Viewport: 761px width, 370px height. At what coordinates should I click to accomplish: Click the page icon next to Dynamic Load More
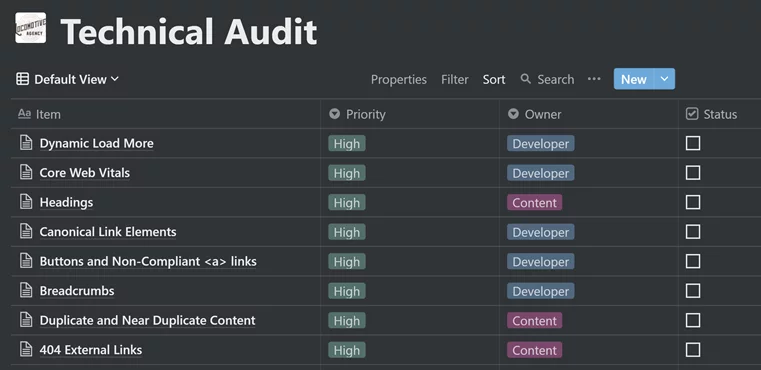[26, 143]
